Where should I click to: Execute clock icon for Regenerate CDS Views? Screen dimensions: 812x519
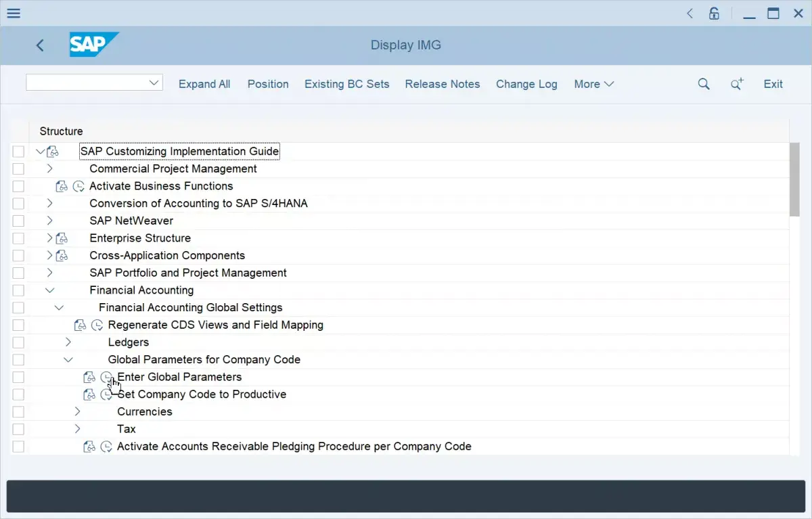(97, 325)
